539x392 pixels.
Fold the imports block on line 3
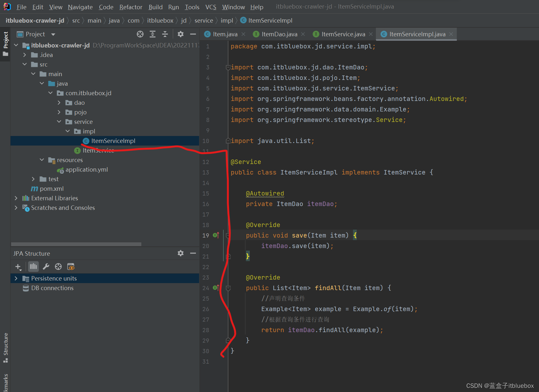[x=228, y=68]
